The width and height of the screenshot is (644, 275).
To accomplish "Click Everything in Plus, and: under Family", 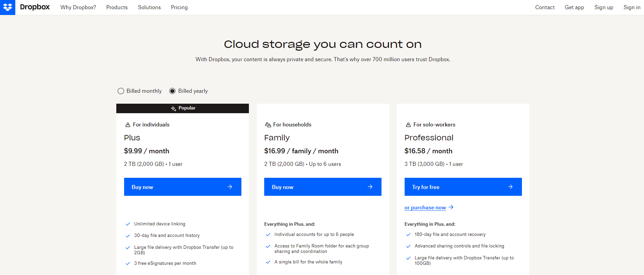I will pos(290,224).
